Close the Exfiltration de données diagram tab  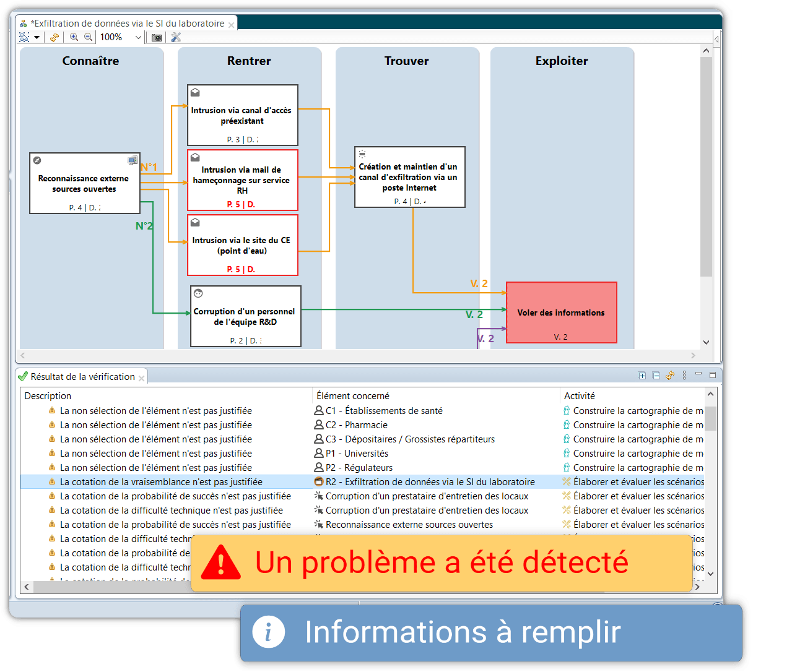231,25
